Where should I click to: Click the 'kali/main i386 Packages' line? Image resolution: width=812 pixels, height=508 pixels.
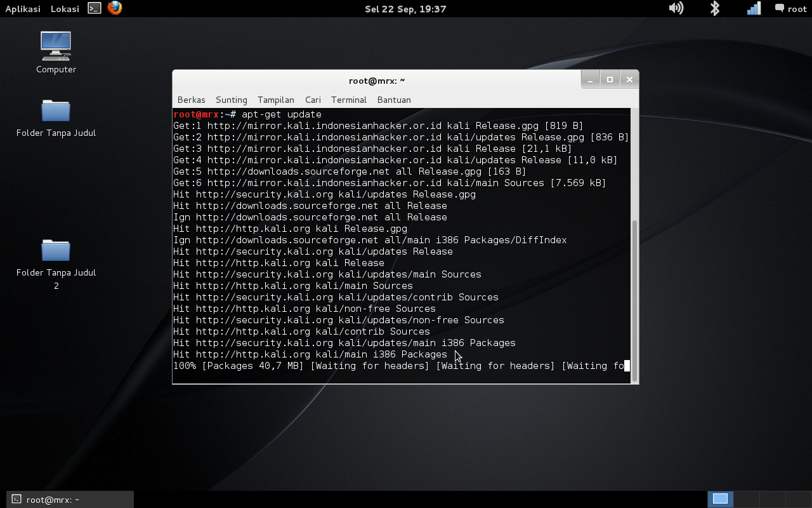[x=310, y=354]
